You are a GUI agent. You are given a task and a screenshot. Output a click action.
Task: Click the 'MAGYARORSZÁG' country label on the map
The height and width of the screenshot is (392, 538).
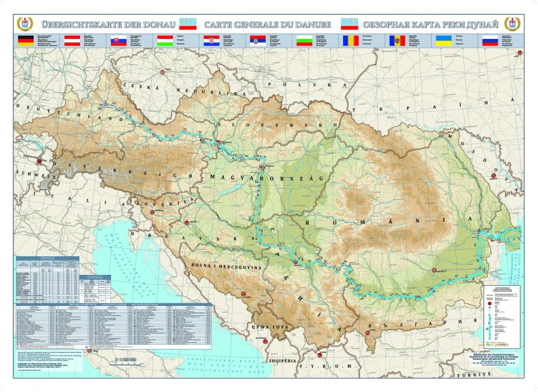267,178
